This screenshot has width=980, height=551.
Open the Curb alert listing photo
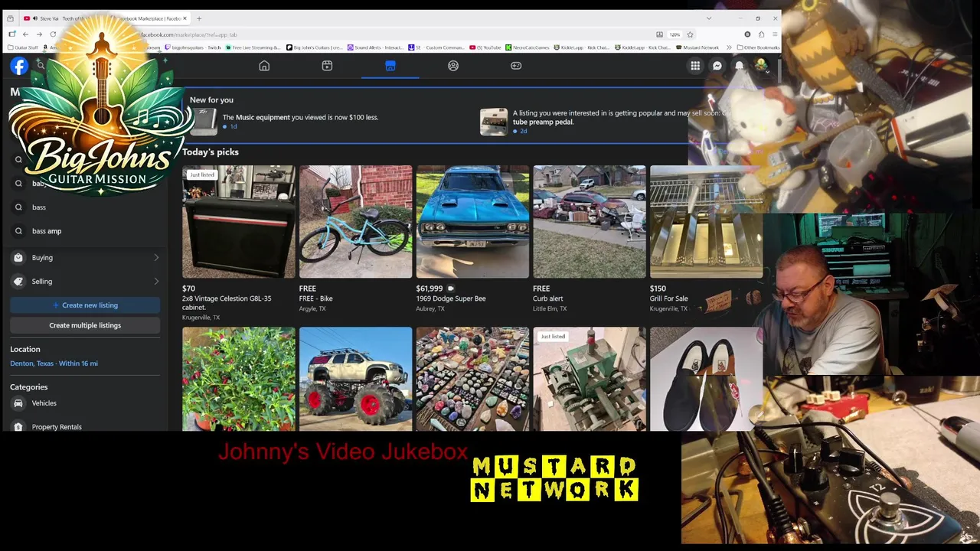[590, 222]
